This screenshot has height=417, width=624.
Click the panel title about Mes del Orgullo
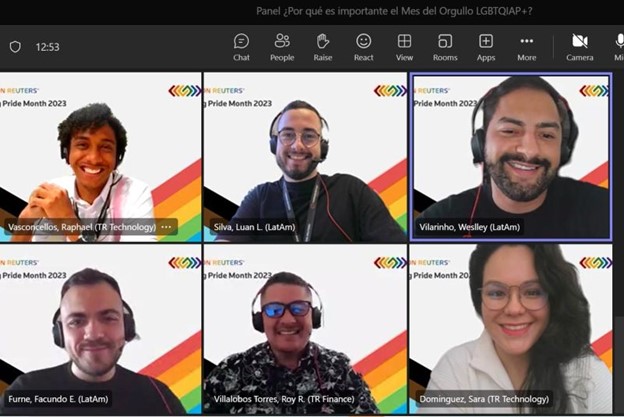(394, 11)
